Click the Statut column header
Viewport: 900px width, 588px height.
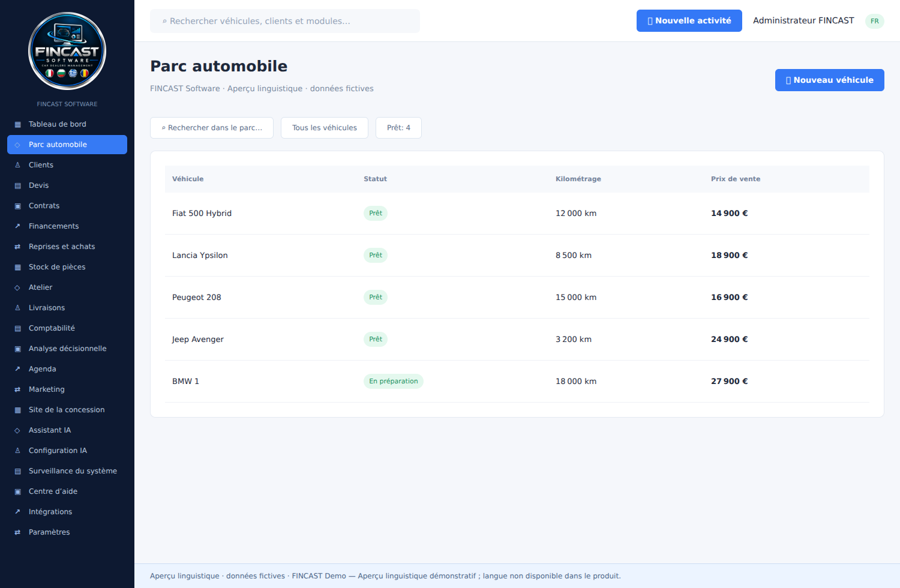376,179
